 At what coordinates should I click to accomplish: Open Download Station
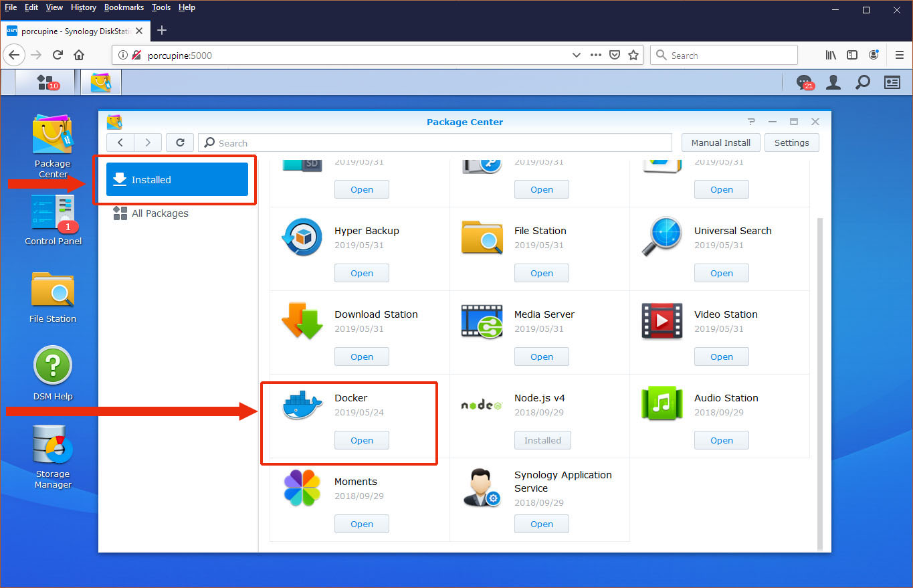coord(362,357)
